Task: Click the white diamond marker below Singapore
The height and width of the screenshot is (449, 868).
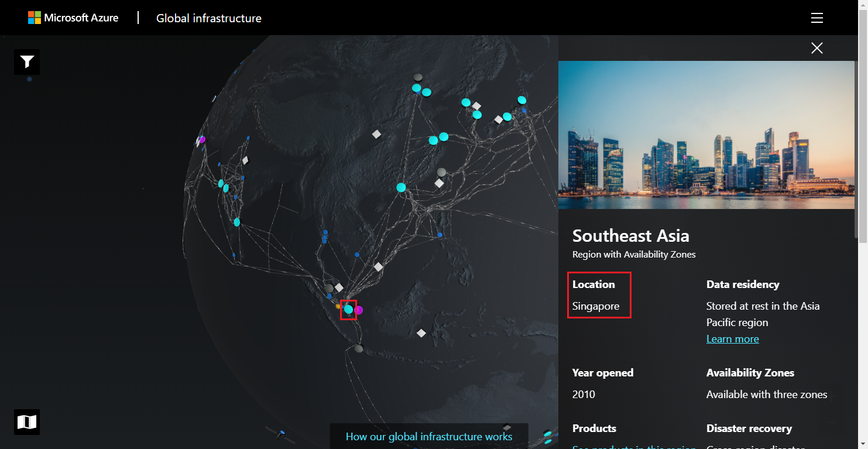Action: 421,334
